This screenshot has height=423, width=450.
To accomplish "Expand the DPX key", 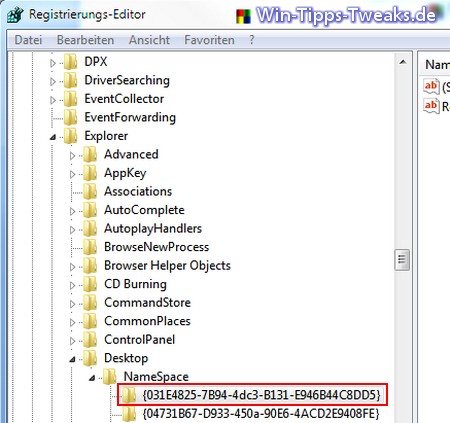I will [x=53, y=63].
